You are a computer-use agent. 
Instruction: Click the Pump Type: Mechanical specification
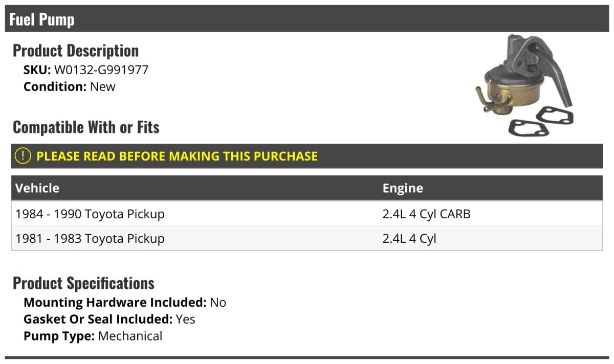pyautogui.click(x=93, y=336)
